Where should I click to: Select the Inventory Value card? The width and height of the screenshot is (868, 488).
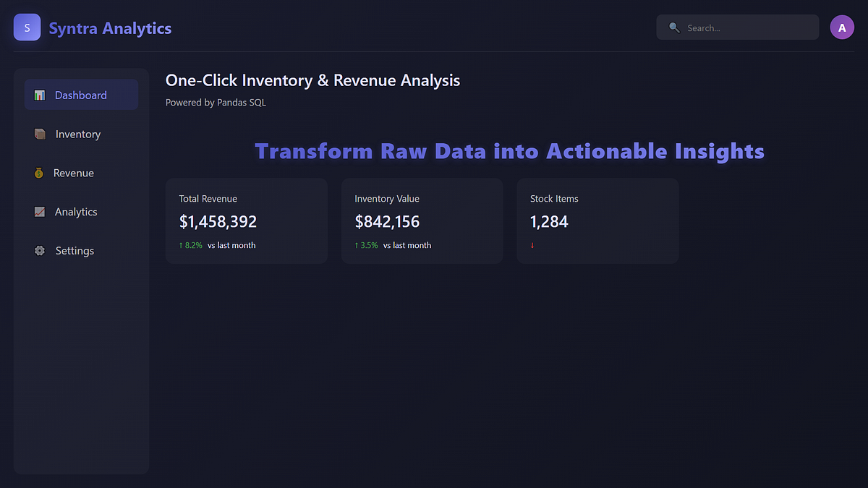tap(422, 221)
